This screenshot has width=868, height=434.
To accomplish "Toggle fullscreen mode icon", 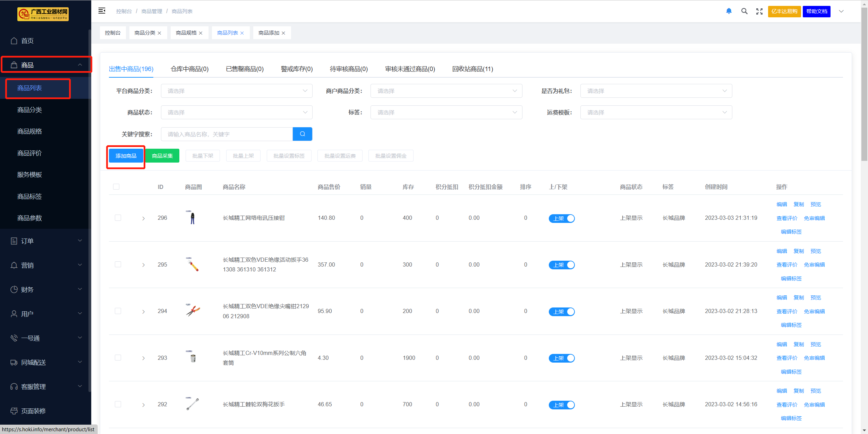I will point(759,11).
